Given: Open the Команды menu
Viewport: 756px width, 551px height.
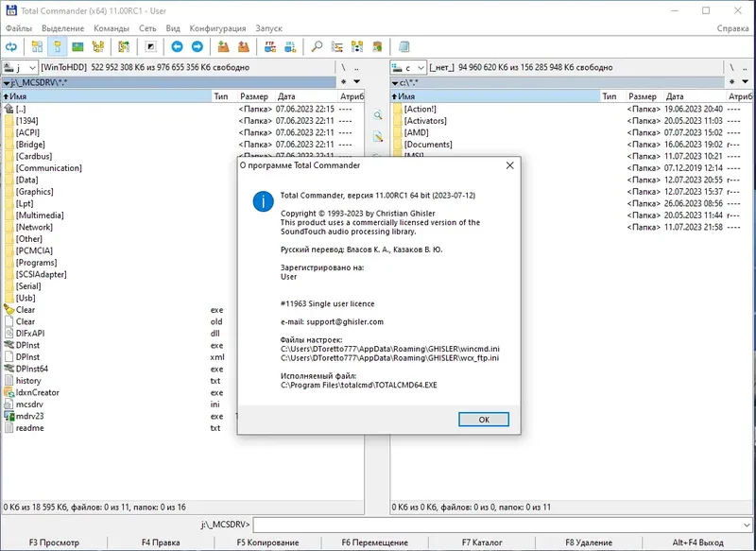Looking at the screenshot, I should pyautogui.click(x=112, y=28).
